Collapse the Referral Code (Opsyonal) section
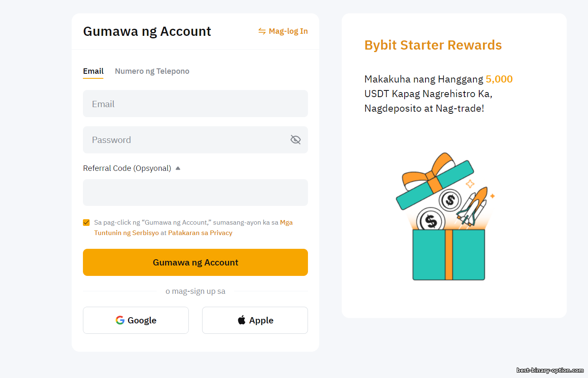The height and width of the screenshot is (378, 588). (127, 168)
